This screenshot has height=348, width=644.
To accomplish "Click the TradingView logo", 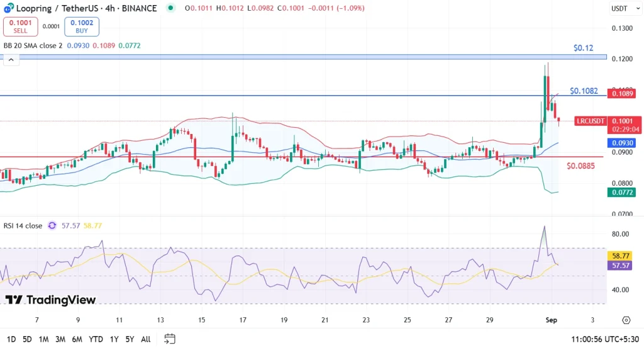I will 50,300.
